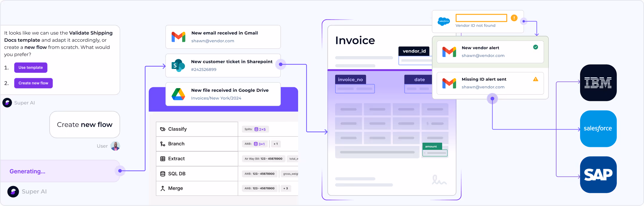This screenshot has width=644, height=206.
Task: Click the Super AI avatar below Generating
Action: [13, 192]
